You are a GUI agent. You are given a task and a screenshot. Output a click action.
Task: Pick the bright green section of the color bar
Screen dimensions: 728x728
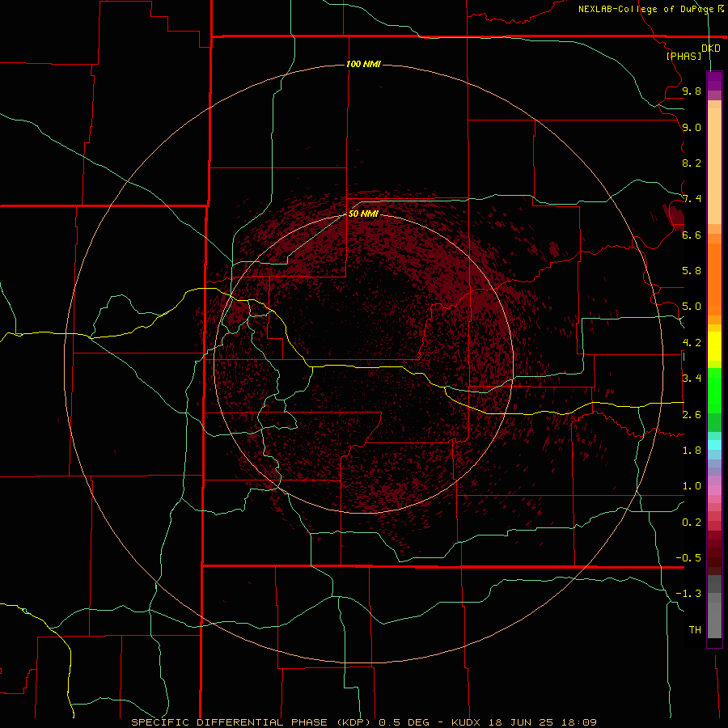(714, 390)
